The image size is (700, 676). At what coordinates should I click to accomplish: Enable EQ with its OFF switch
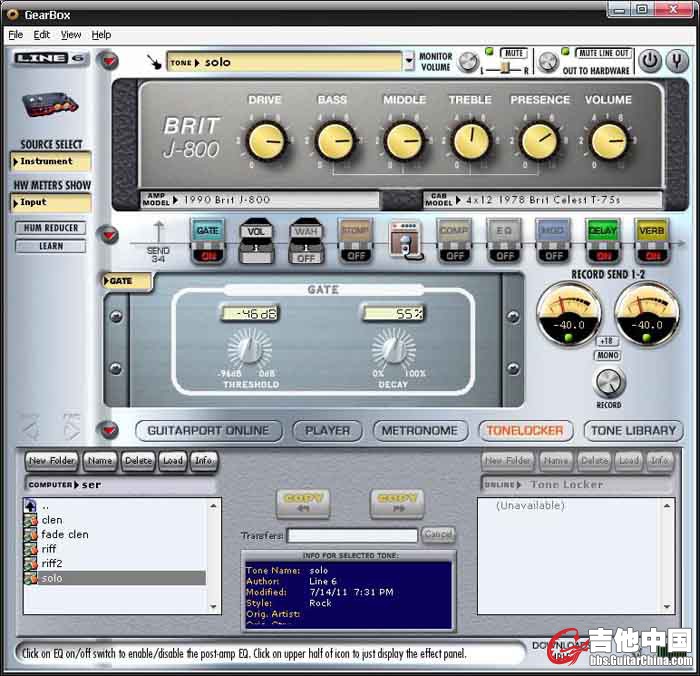[504, 256]
